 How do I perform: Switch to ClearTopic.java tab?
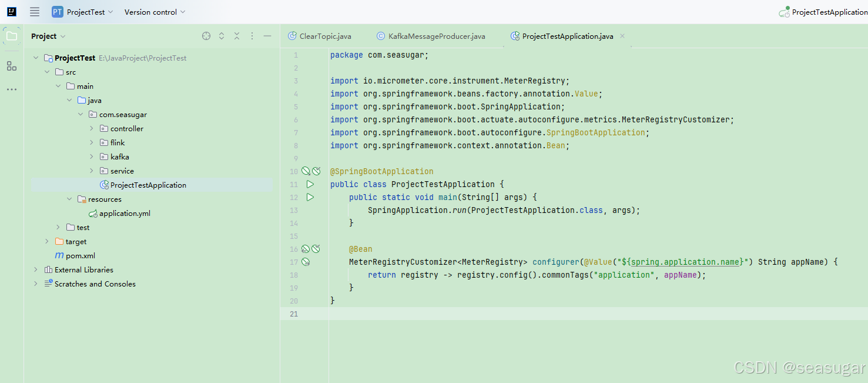click(x=320, y=36)
